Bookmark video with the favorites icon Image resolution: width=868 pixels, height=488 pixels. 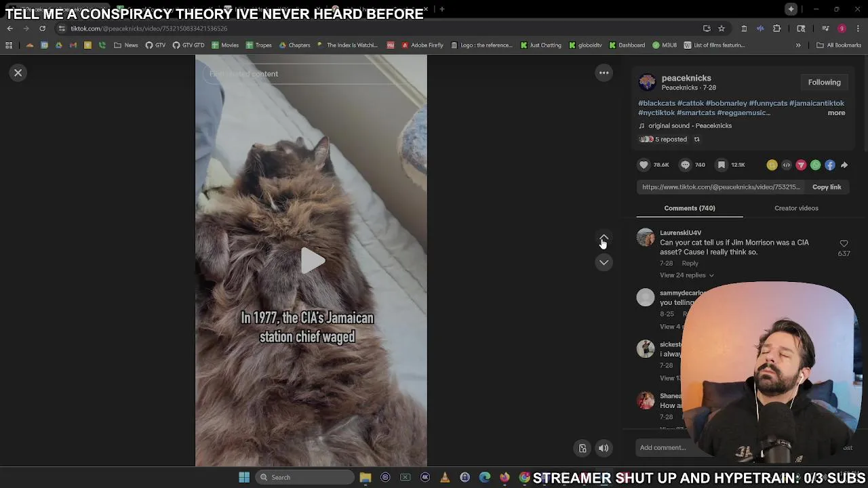point(722,165)
